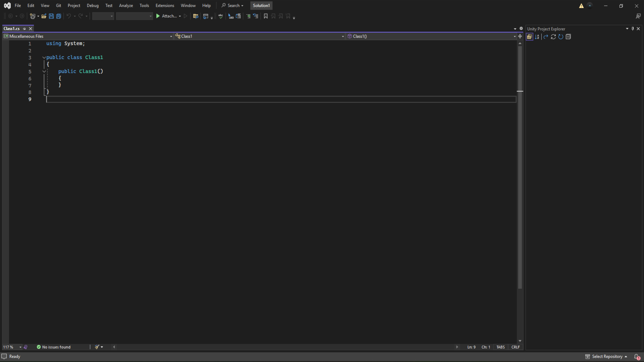Toggle a bookmark on the current line
This screenshot has height=362, width=644.
pyautogui.click(x=266, y=16)
